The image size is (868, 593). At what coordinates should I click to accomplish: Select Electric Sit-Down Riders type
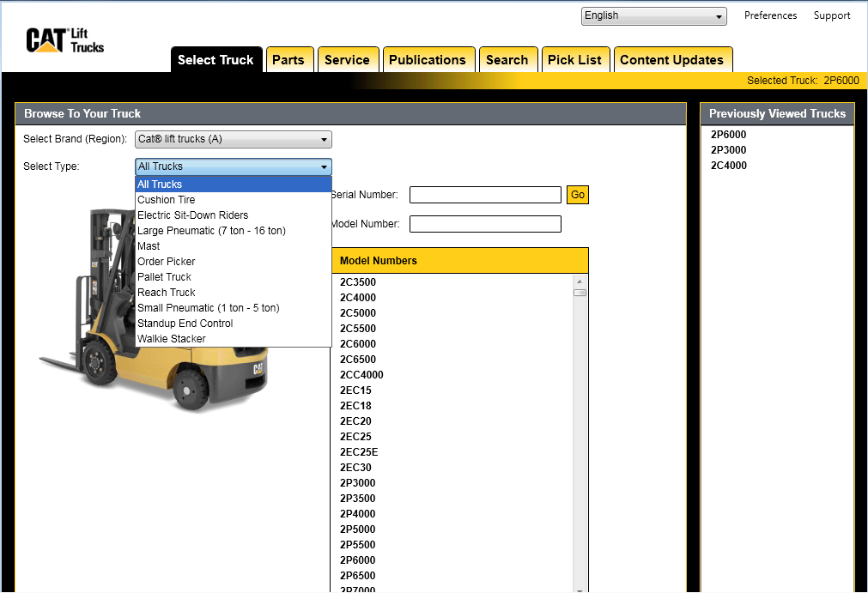(x=233, y=215)
